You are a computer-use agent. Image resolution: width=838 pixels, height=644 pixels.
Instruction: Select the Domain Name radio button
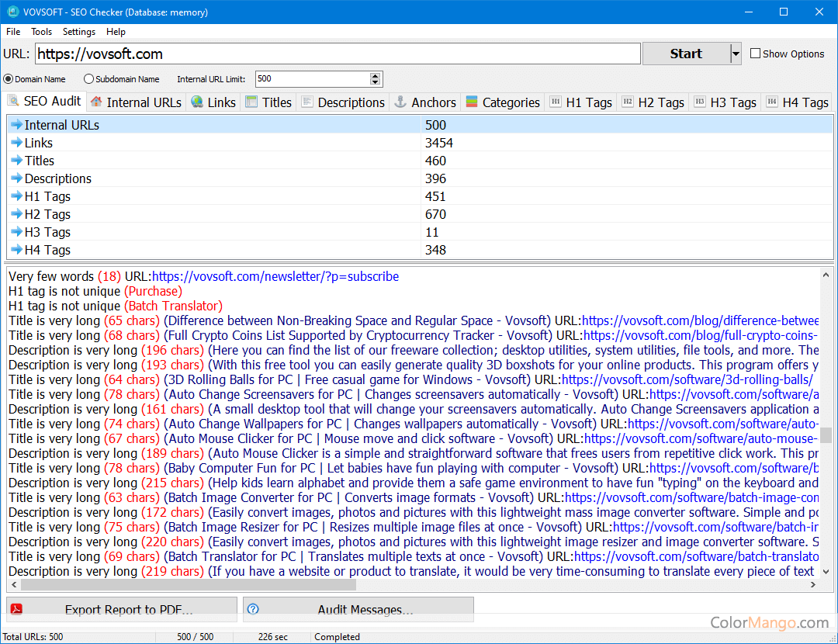[x=8, y=79]
